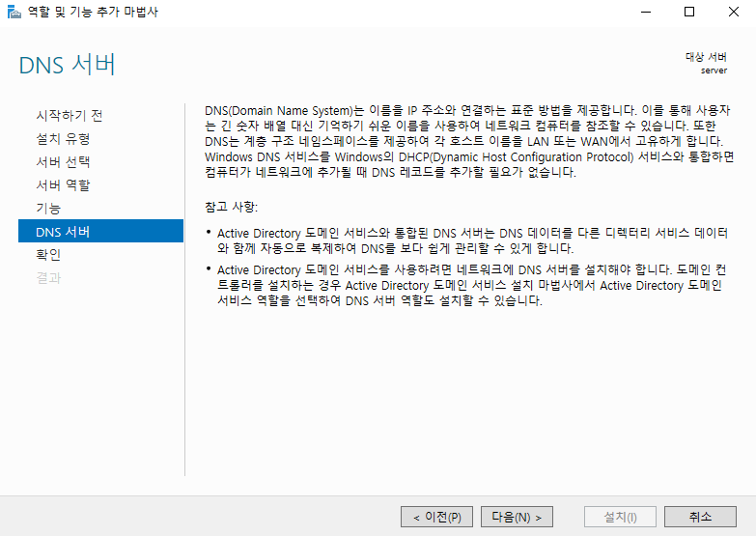Click the disabled 설치(I) button
This screenshot has height=536, width=756.
[x=620, y=517]
